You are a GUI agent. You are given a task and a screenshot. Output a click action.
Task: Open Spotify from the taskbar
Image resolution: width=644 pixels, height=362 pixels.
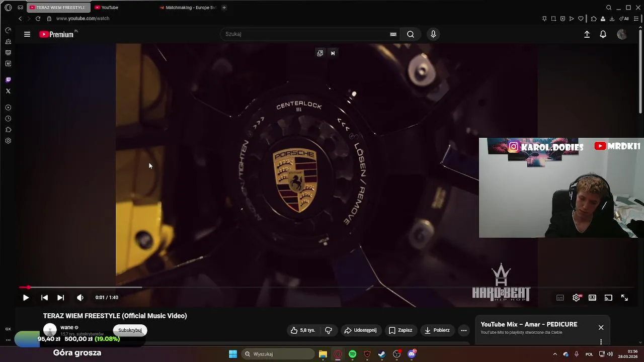[352, 354]
